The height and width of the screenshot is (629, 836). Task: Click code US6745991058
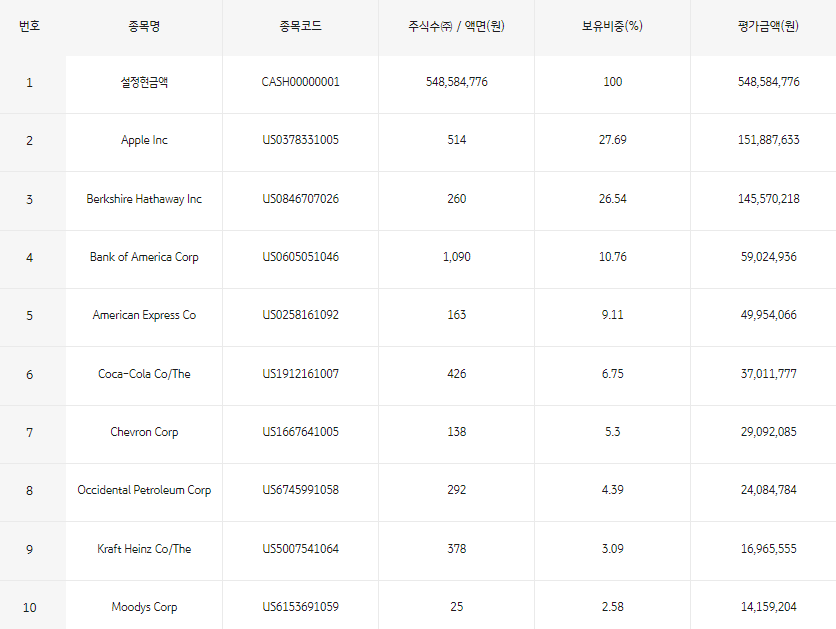pyautogui.click(x=300, y=490)
